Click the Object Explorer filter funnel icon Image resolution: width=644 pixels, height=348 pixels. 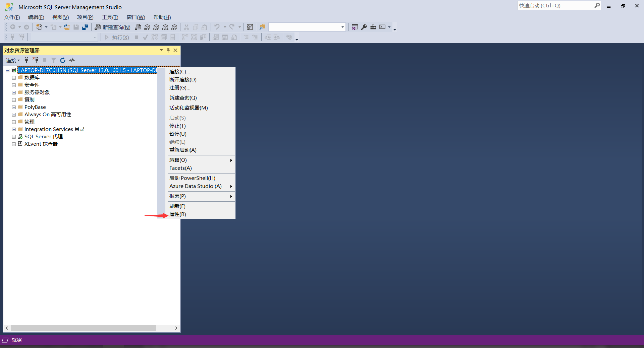click(x=54, y=60)
